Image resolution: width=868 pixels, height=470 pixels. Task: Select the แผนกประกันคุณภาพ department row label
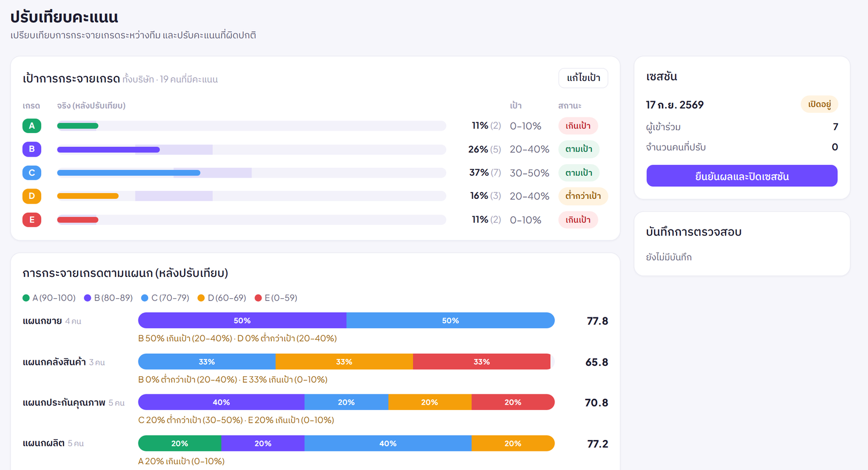click(64, 402)
